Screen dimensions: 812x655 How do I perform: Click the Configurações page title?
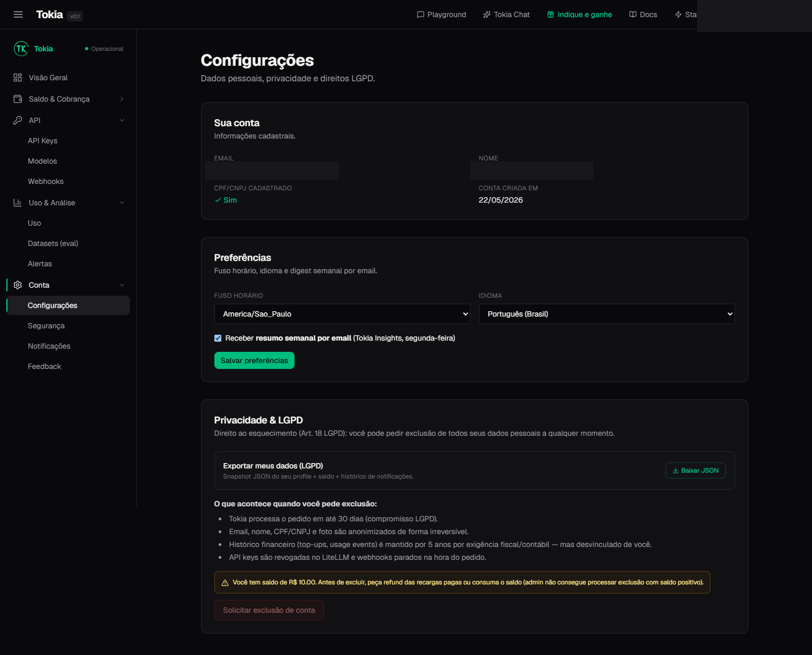tap(257, 60)
